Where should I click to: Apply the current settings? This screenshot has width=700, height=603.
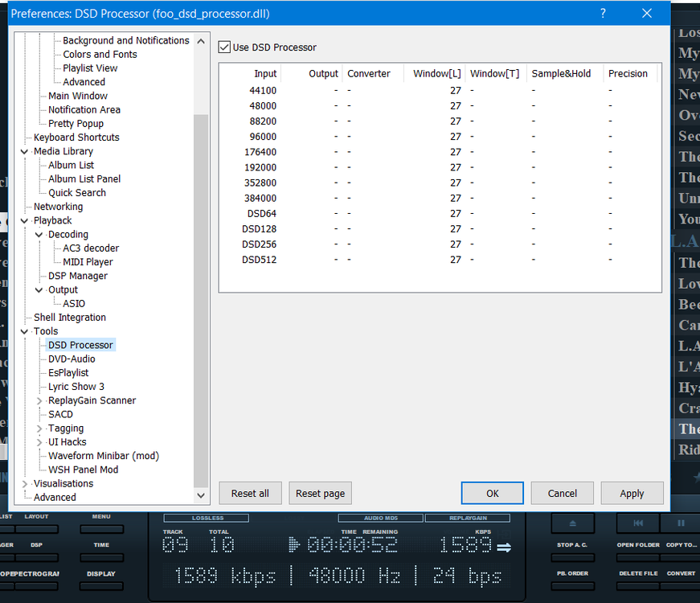click(x=632, y=493)
